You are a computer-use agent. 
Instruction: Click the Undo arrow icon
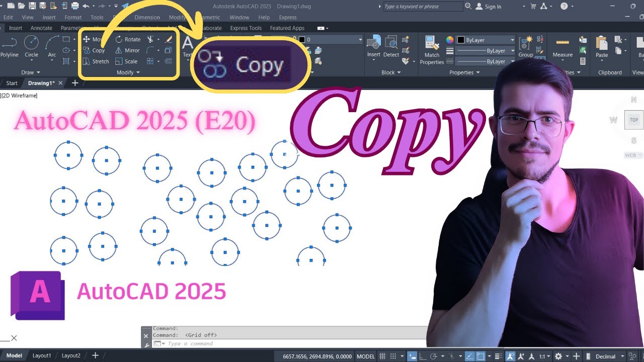click(x=86, y=6)
